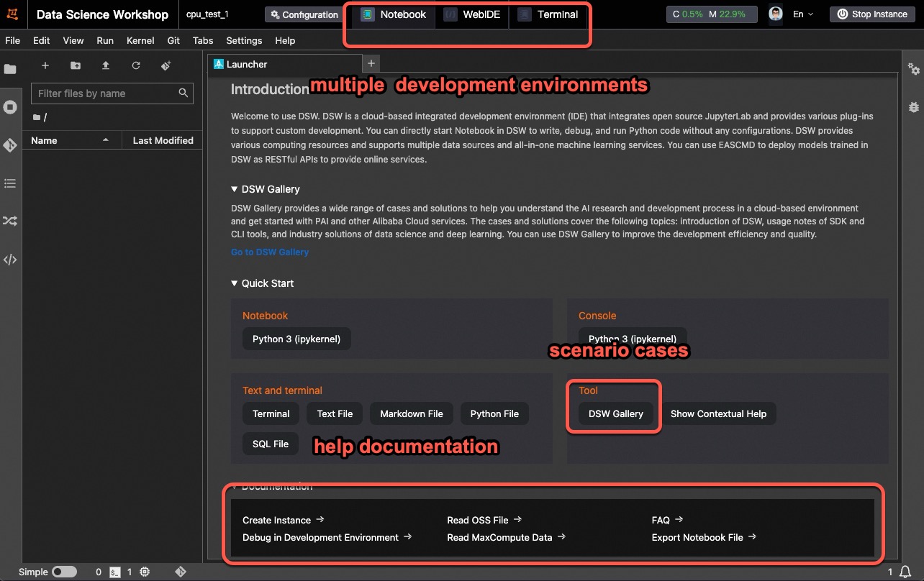Open the table of contents sidebar
This screenshot has height=581, width=924.
[x=10, y=183]
